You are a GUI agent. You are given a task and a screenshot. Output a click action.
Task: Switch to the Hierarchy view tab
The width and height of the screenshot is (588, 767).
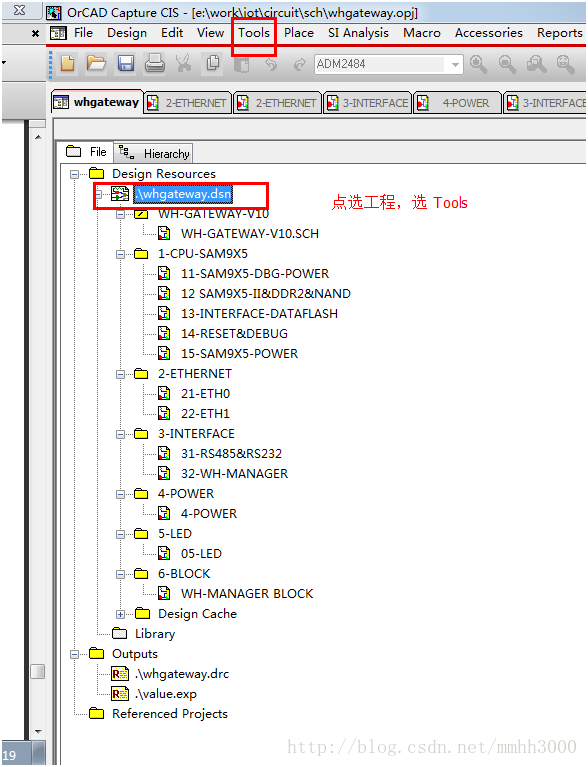point(154,153)
